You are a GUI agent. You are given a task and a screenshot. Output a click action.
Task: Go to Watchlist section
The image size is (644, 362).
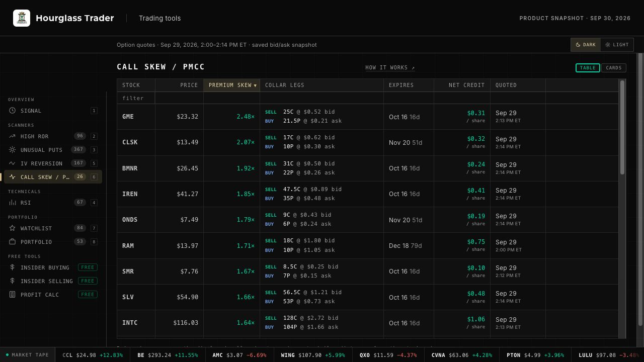tap(53, 228)
